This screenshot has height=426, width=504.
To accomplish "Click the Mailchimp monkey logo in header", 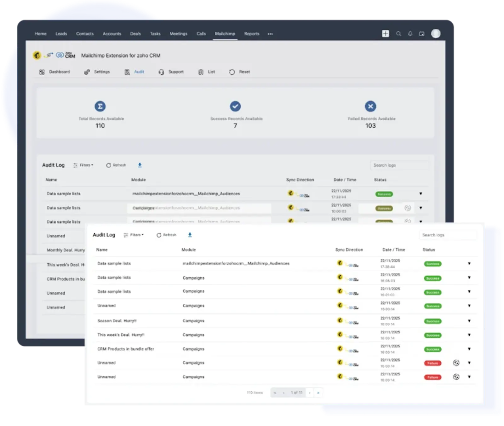I will coord(37,55).
